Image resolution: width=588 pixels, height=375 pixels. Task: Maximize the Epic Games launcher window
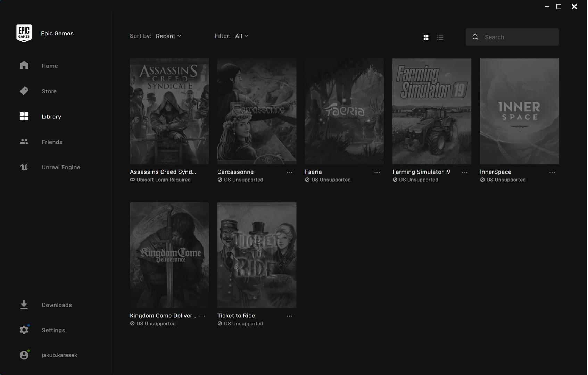click(x=559, y=7)
